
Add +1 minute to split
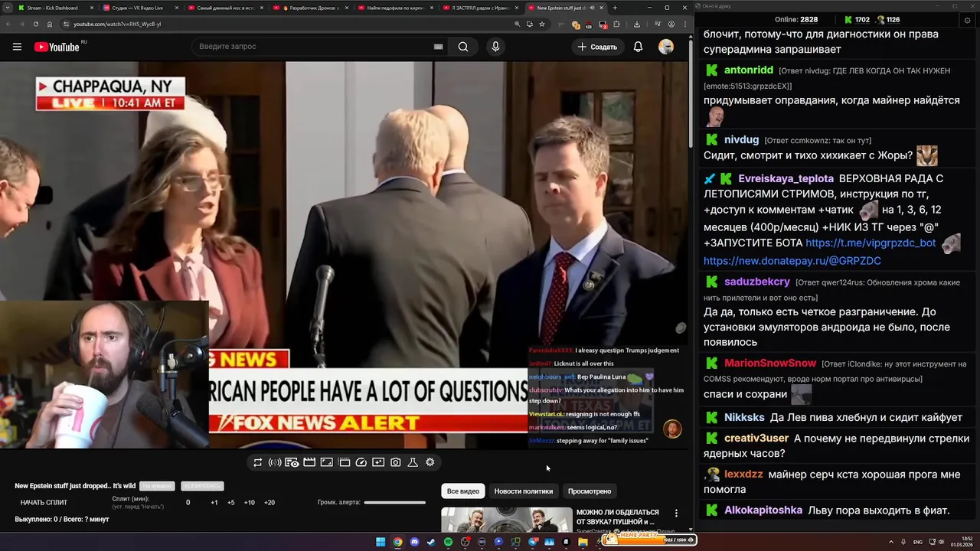(214, 503)
